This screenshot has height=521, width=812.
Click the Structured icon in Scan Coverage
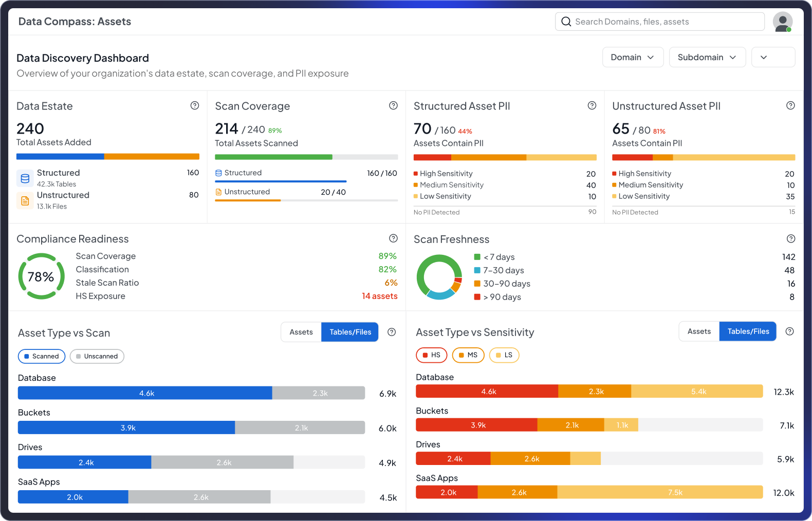pos(218,173)
